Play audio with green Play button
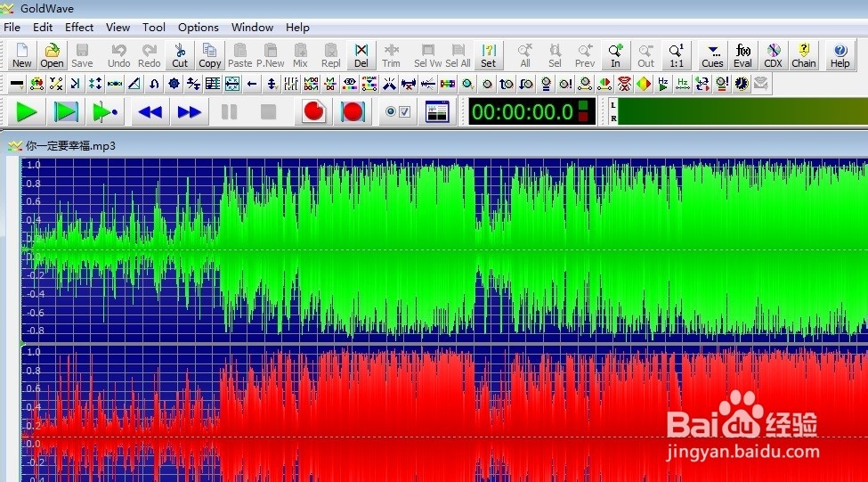Image resolution: width=868 pixels, height=482 pixels. click(x=26, y=112)
